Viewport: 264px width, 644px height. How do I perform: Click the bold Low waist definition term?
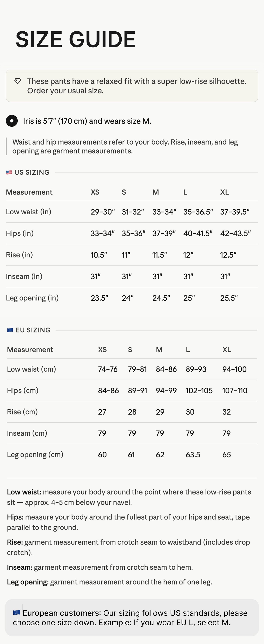pyautogui.click(x=24, y=492)
